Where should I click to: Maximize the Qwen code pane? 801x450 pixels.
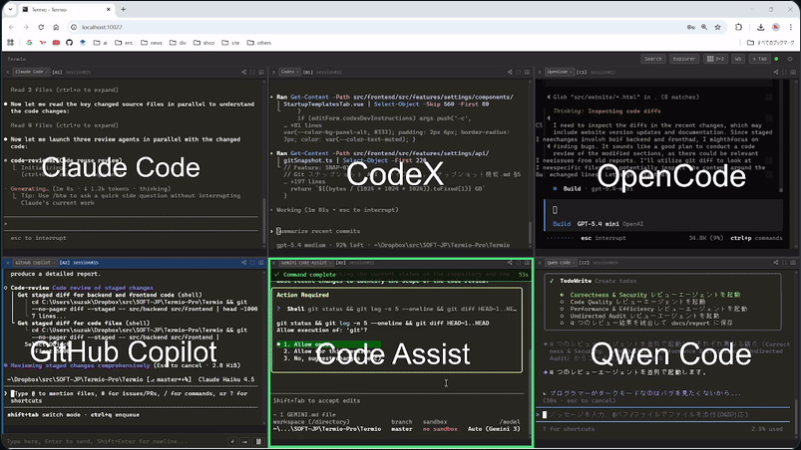coord(785,263)
